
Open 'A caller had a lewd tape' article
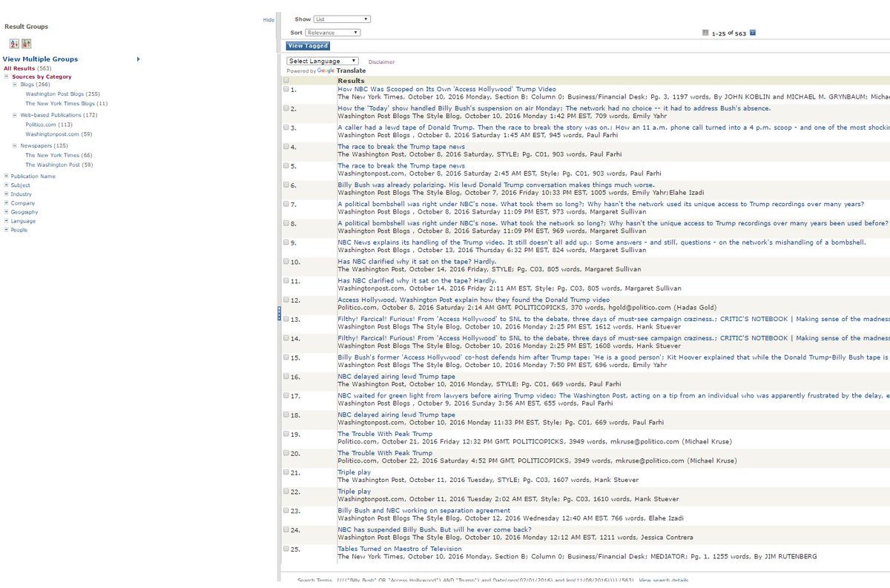(x=613, y=128)
